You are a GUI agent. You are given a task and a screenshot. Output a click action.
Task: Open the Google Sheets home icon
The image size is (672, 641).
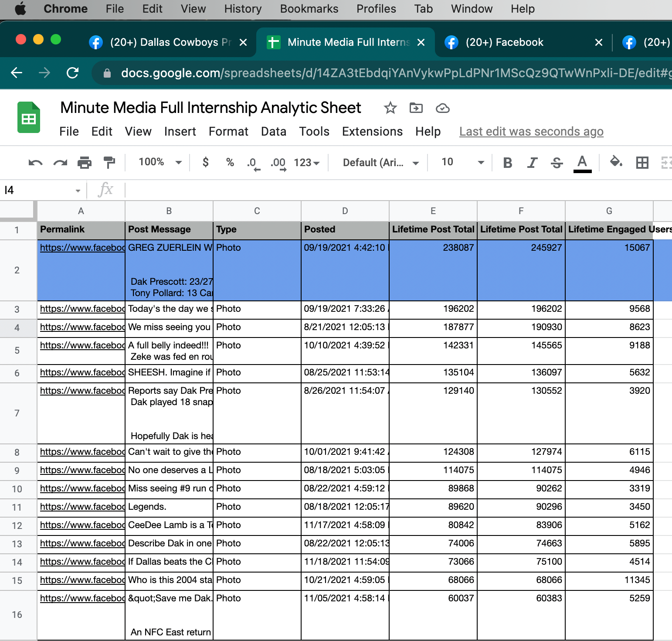[x=29, y=117]
